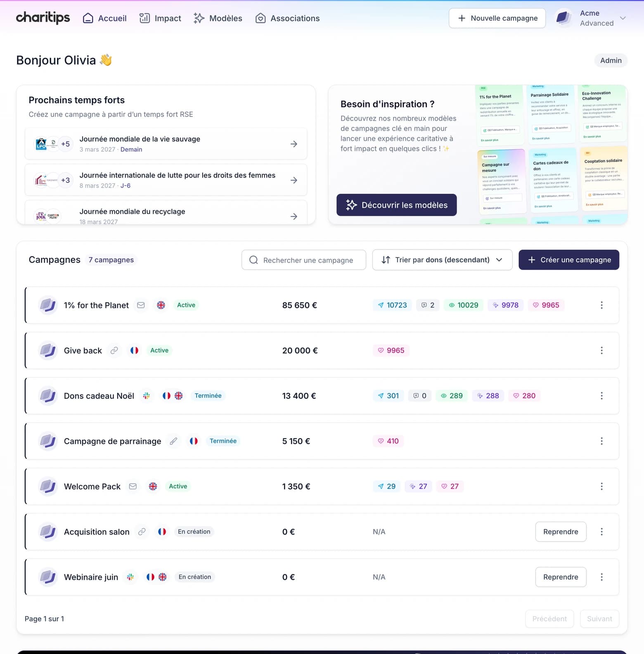Go to the Accueil menu

pos(104,18)
